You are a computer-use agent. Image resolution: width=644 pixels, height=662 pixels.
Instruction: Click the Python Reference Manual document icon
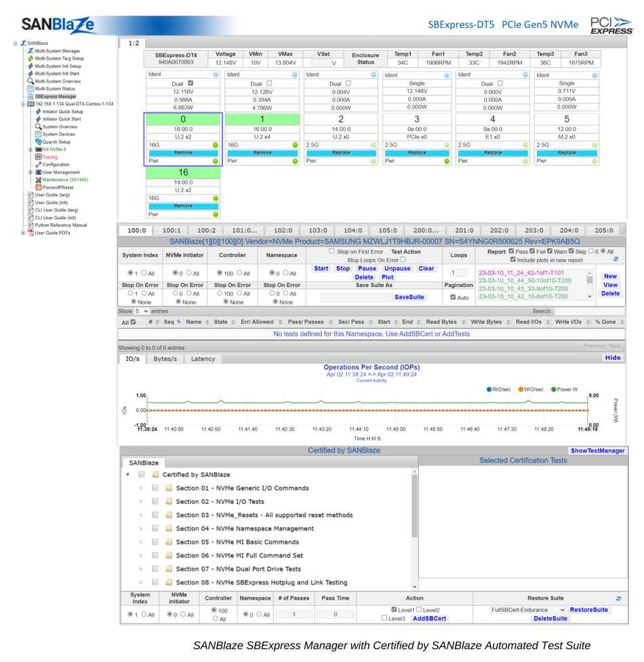click(31, 225)
